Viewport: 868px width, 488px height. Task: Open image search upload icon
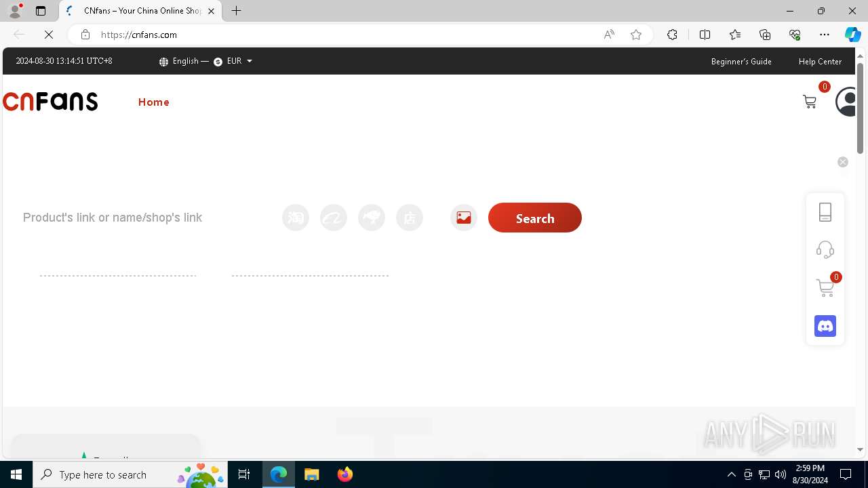[464, 218]
